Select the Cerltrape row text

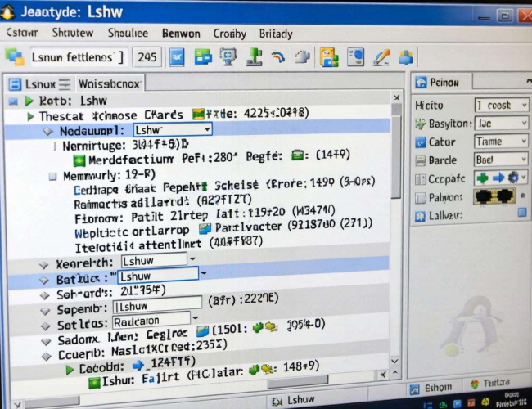point(224,187)
